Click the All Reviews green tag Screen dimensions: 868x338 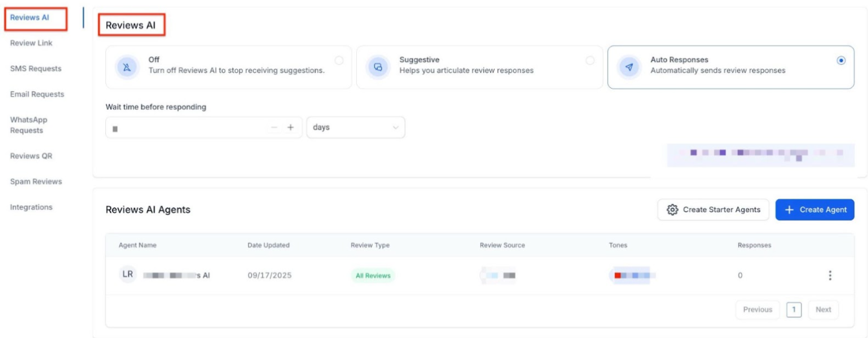point(373,275)
